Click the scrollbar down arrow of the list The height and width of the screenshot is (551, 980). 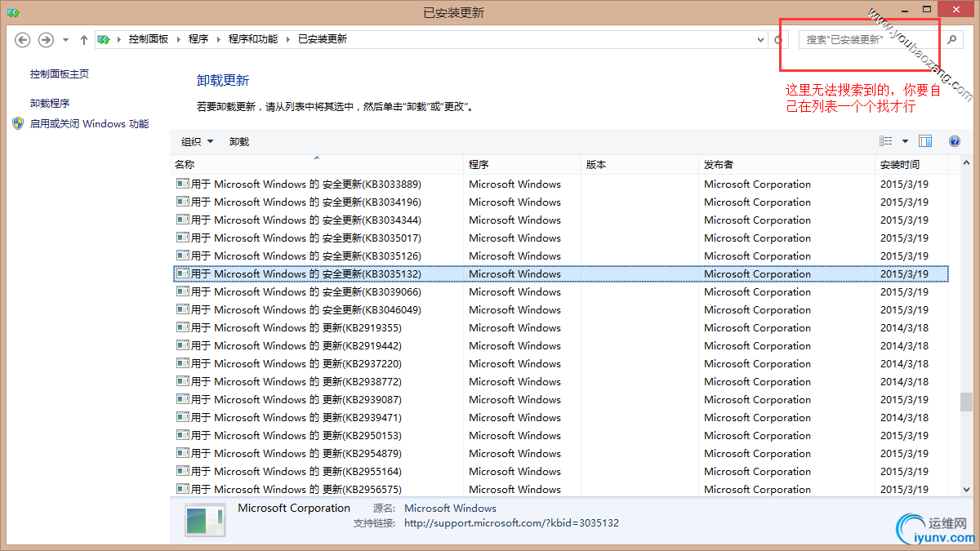point(966,488)
